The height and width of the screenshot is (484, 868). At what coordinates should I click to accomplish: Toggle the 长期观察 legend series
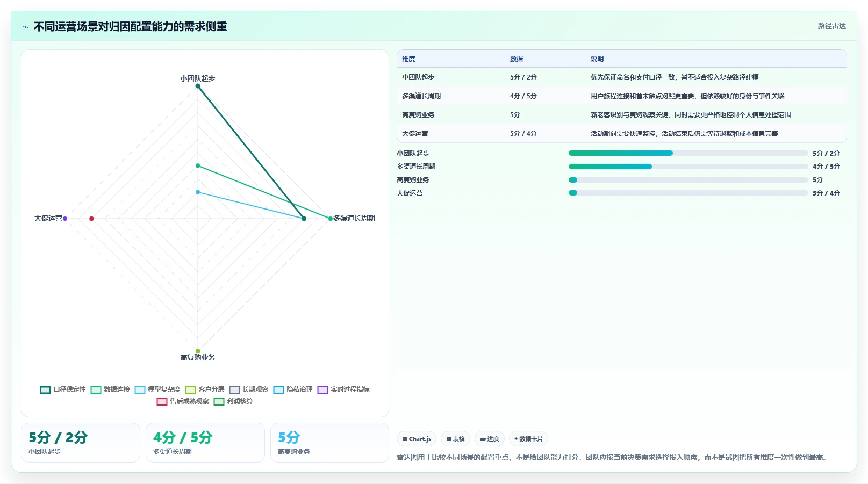249,389
